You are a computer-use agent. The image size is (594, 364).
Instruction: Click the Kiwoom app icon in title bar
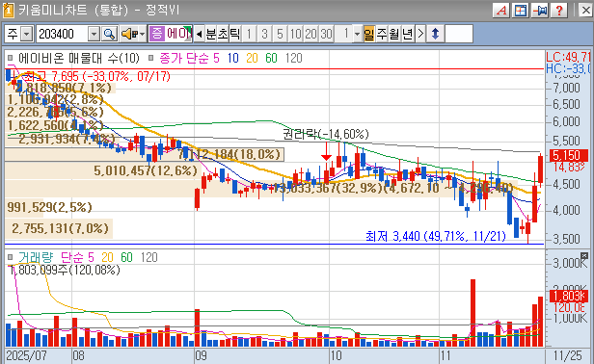click(x=9, y=11)
